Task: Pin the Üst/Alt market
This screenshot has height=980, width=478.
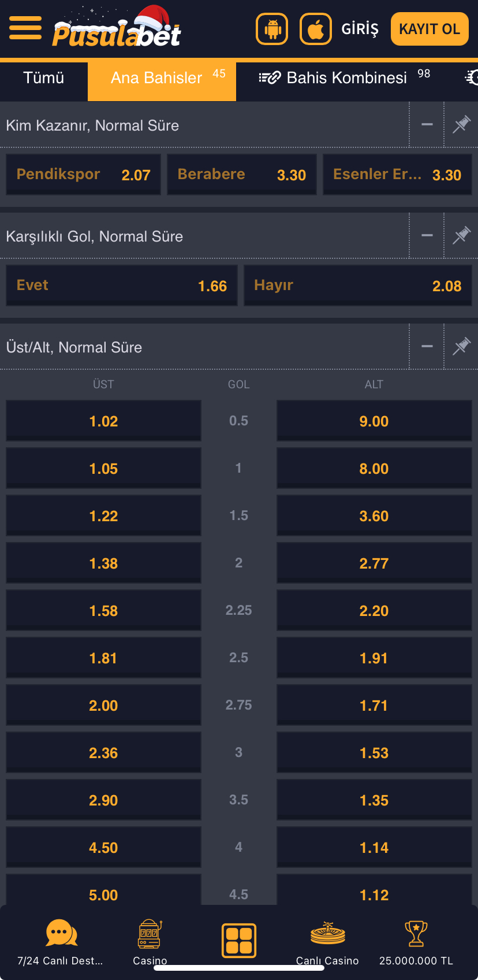Action: pyautogui.click(x=461, y=346)
